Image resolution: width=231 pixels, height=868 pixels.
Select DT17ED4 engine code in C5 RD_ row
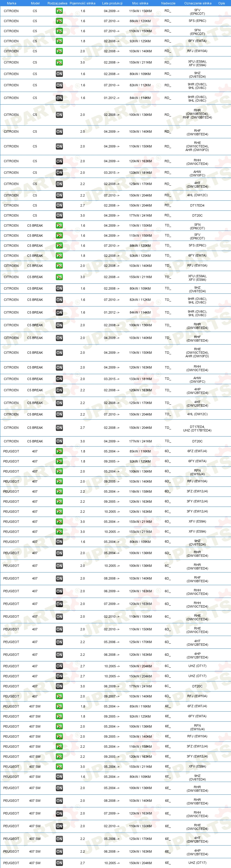click(197, 205)
